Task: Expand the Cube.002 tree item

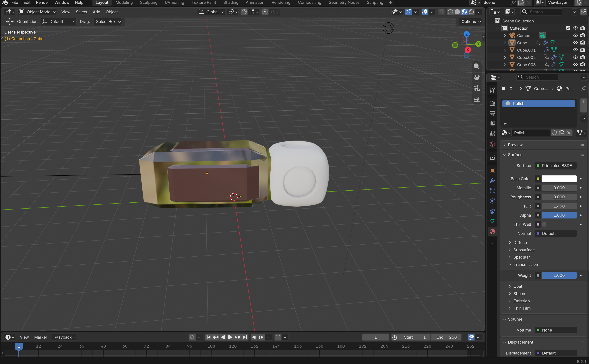Action: click(x=505, y=57)
